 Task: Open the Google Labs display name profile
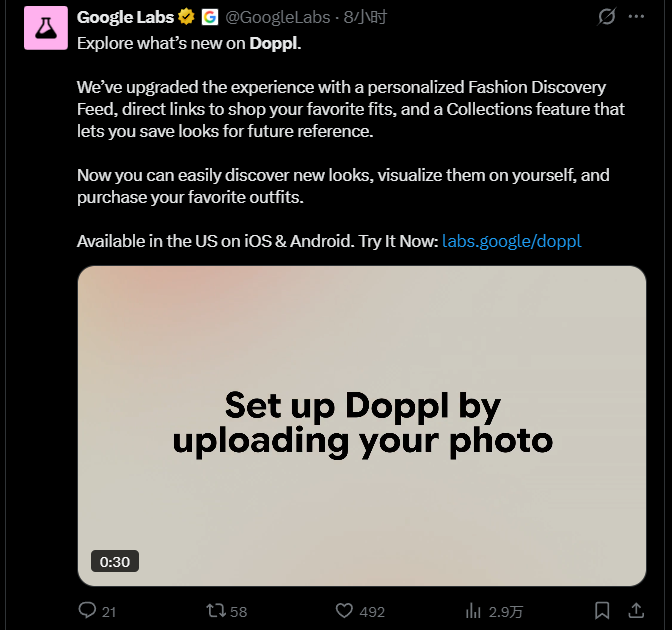[125, 17]
